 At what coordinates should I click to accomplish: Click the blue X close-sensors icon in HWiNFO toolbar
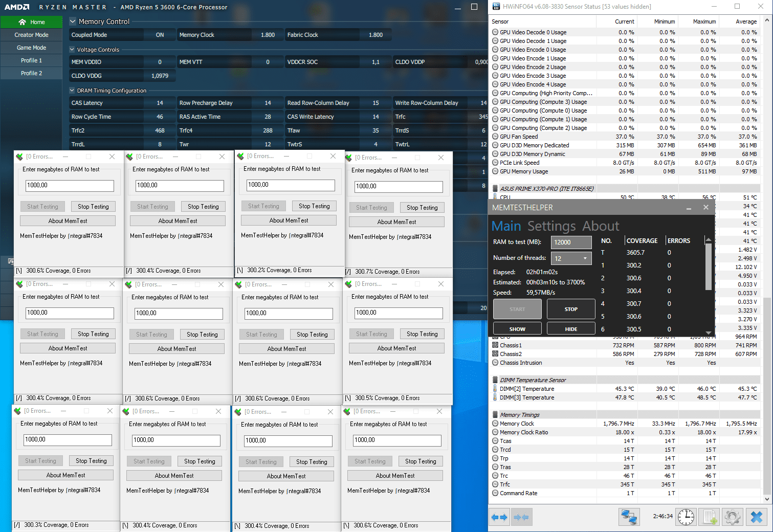coord(756,517)
